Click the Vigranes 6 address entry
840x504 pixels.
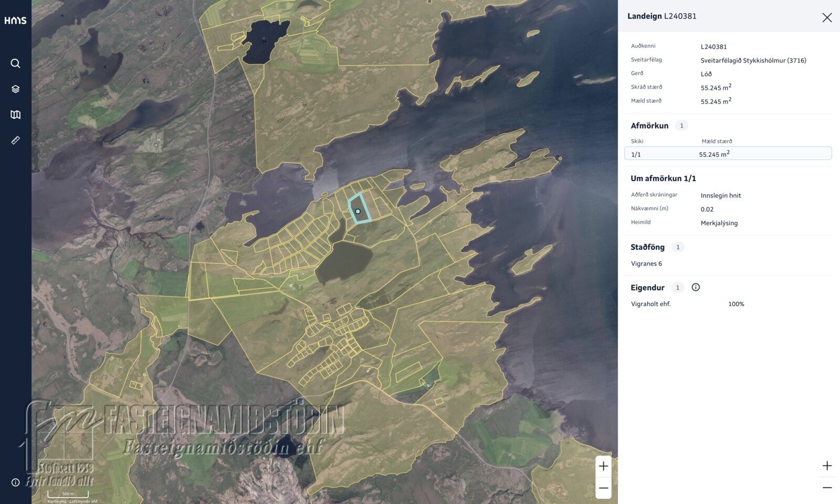point(646,264)
